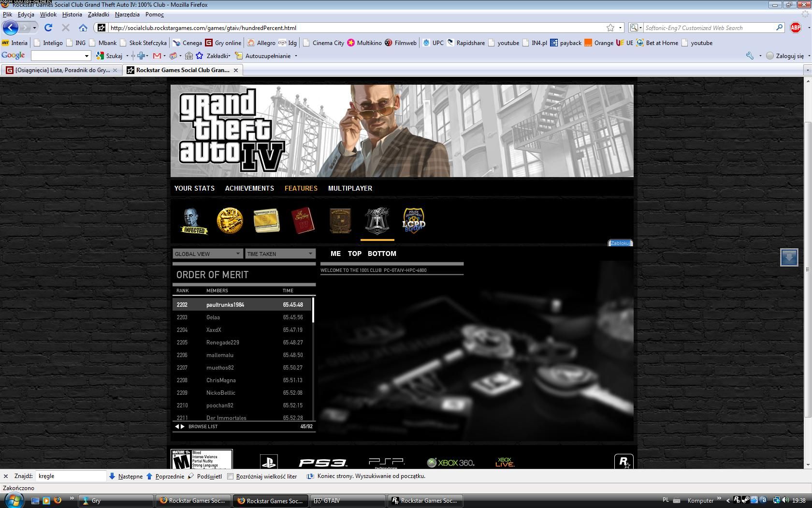Click the blue download arrow box on right
The image size is (812, 508).
789,257
